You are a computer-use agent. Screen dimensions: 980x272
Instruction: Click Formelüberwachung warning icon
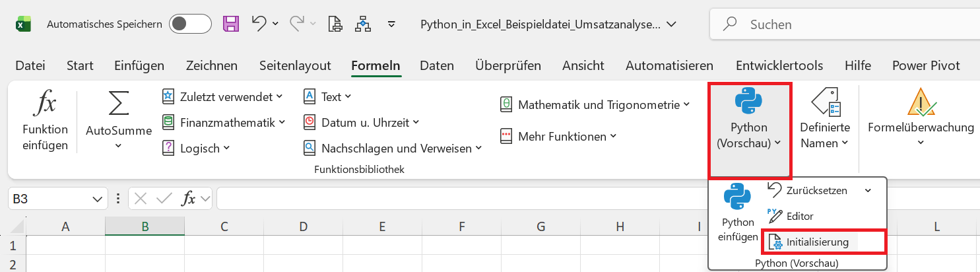[921, 102]
